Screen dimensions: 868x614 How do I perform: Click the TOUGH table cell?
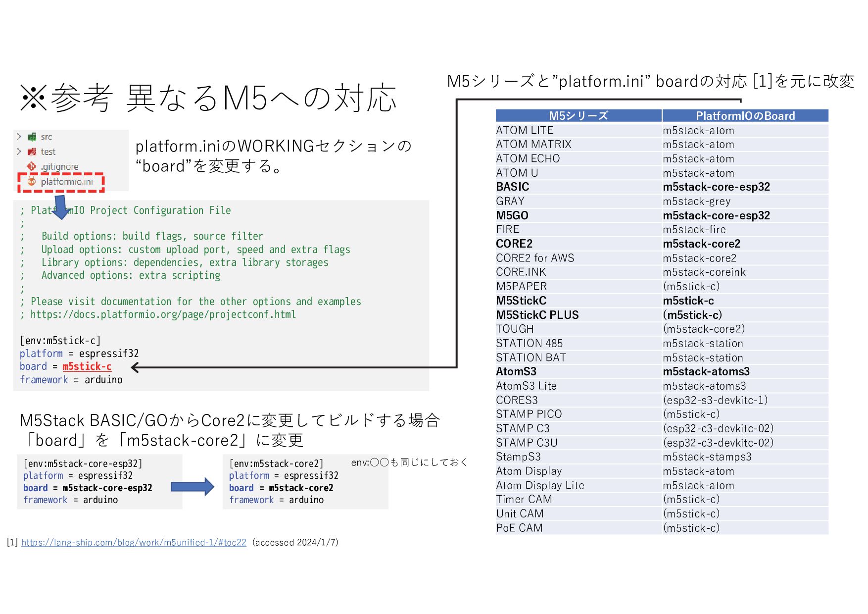(x=579, y=329)
